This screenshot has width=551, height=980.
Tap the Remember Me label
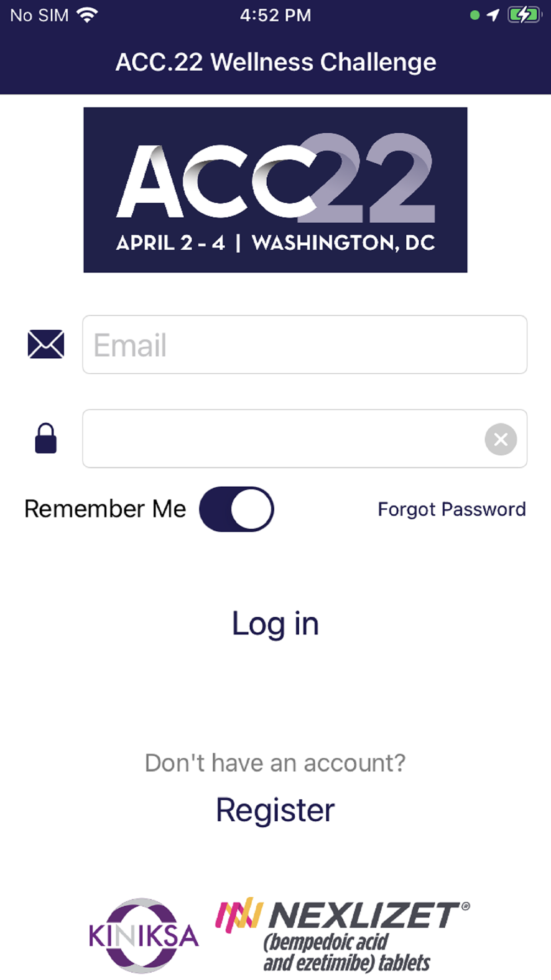(105, 509)
